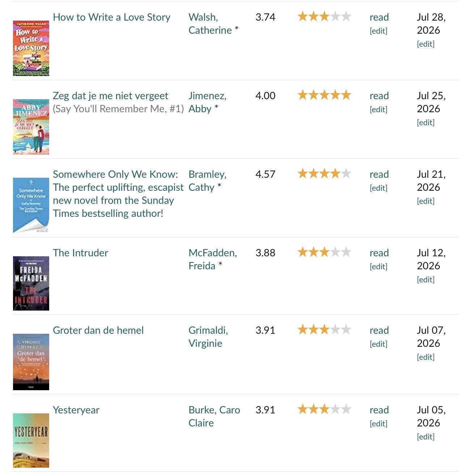Viewport: 459px width, 476px height.
Task: Click the third star on Zeg dat je me niet vergeet
Action: pyautogui.click(x=324, y=95)
